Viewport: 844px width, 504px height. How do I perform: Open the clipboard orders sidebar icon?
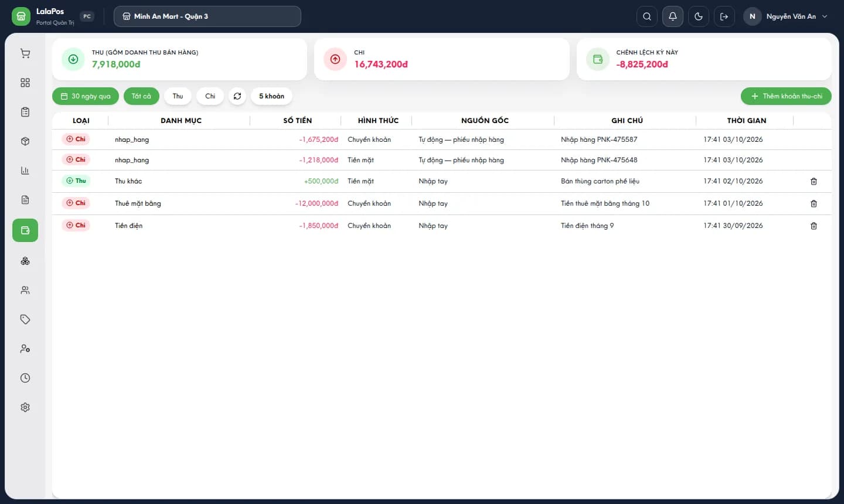pos(25,112)
